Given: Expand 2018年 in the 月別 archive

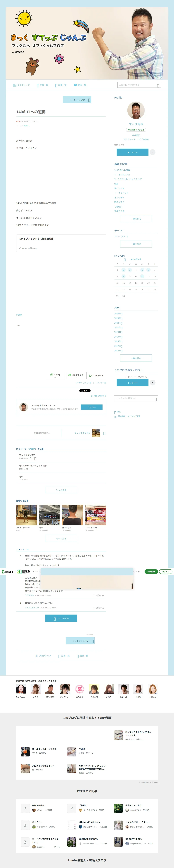Looking at the screenshot, I should click(x=118, y=342).
